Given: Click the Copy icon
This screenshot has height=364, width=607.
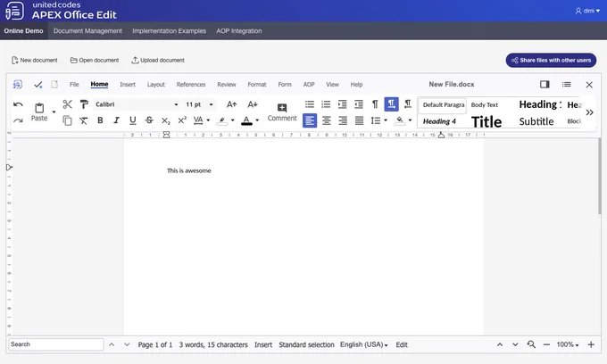Looking at the screenshot, I should click(x=67, y=120).
